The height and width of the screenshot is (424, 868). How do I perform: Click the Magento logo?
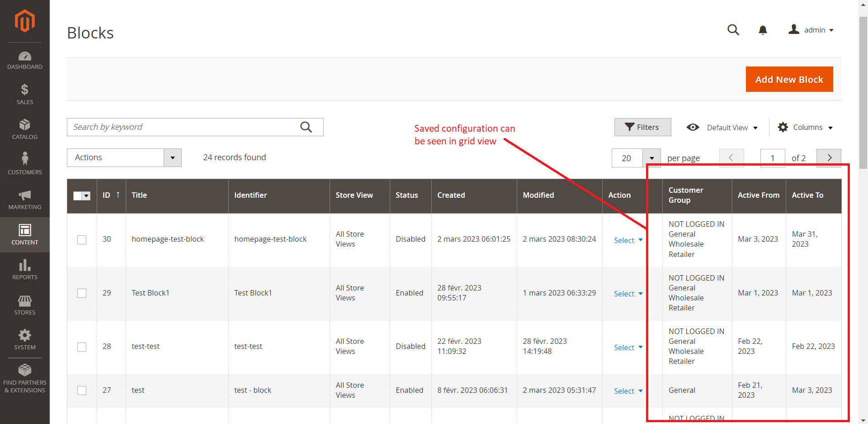pyautogui.click(x=25, y=20)
